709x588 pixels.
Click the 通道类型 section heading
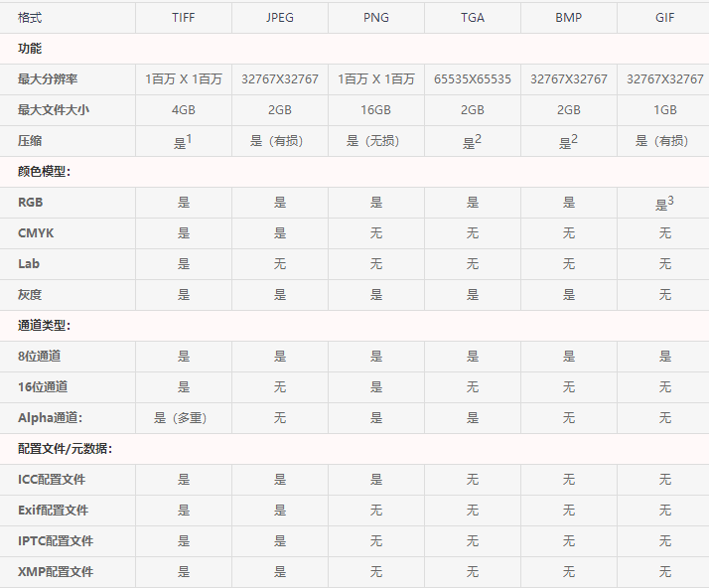point(45,325)
